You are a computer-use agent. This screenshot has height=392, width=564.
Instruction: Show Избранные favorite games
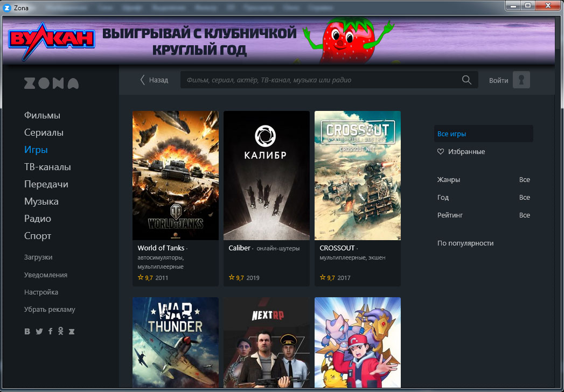click(461, 152)
